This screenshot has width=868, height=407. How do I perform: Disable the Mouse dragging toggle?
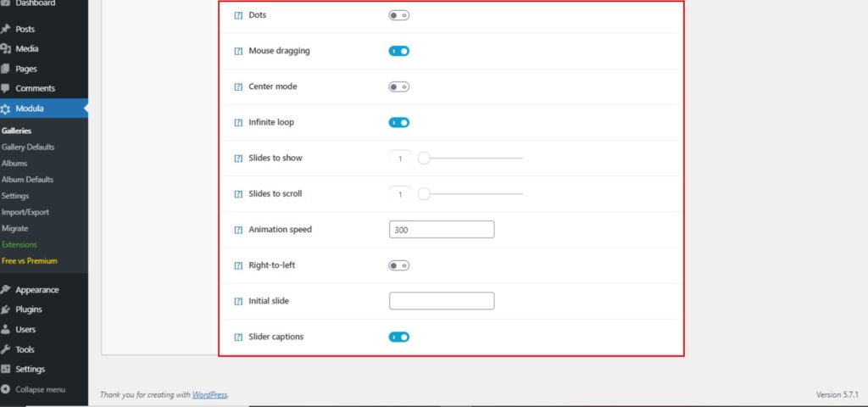(398, 51)
